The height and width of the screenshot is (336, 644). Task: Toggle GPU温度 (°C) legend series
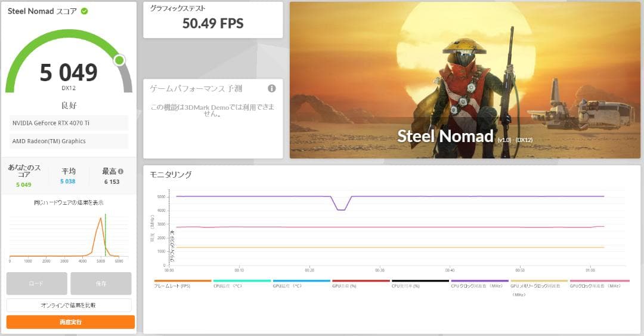point(287,286)
